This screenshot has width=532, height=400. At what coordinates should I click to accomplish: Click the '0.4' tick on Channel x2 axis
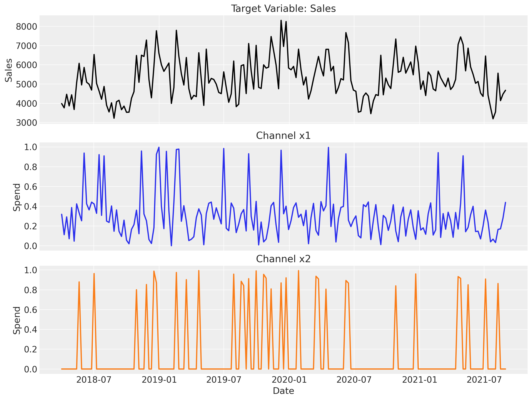(x=31, y=330)
